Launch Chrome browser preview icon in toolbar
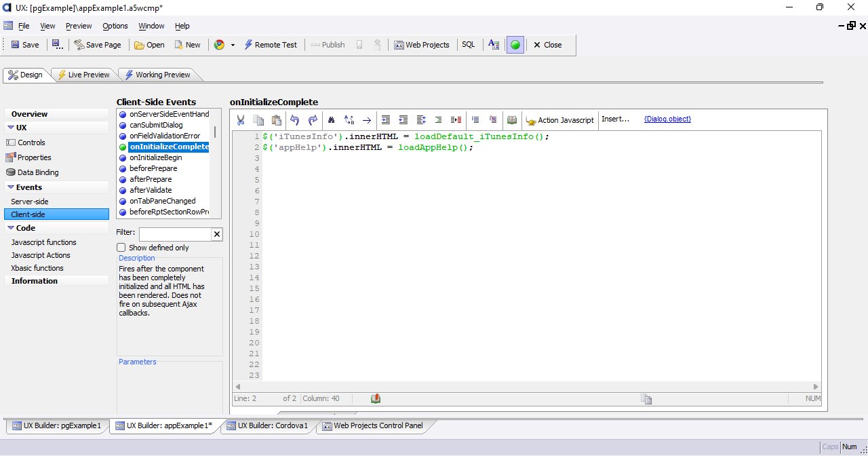868x456 pixels. [219, 45]
